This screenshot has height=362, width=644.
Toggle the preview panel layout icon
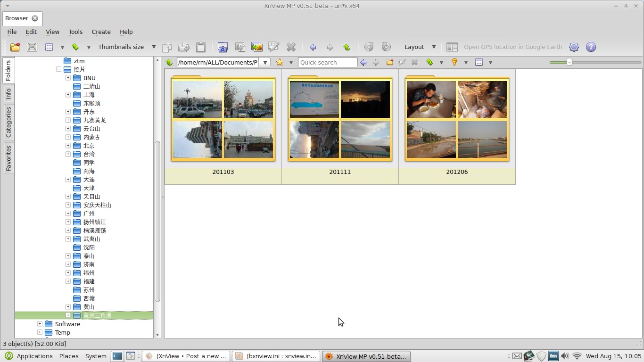(x=452, y=47)
